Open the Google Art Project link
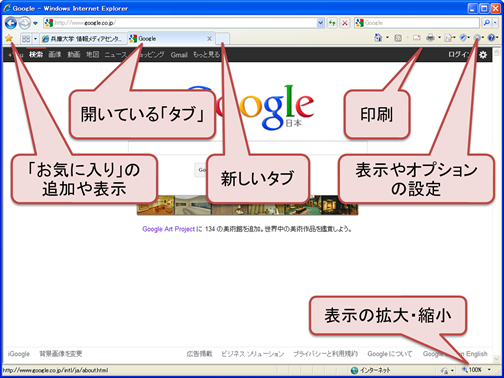Screen dimensions: 504x378 [168, 229]
